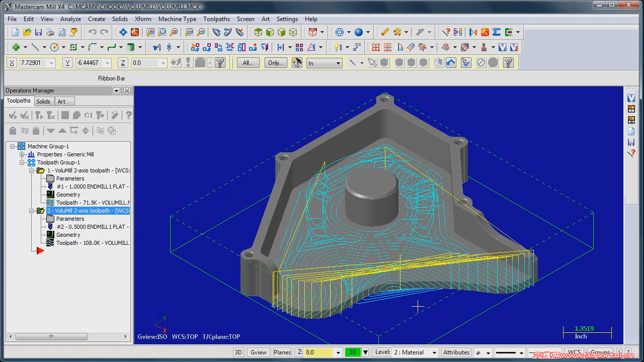
Task: Open the File menu
Action: [x=12, y=19]
